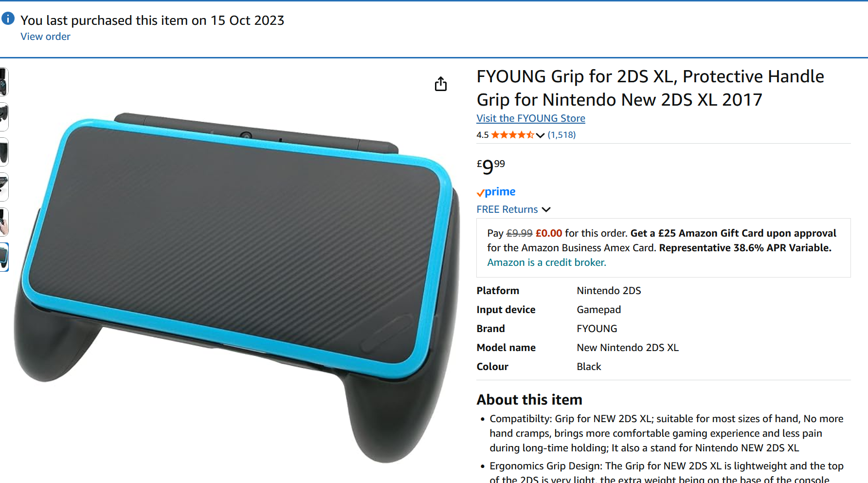
Task: Select the fourth product thumbnail
Action: 3,187
